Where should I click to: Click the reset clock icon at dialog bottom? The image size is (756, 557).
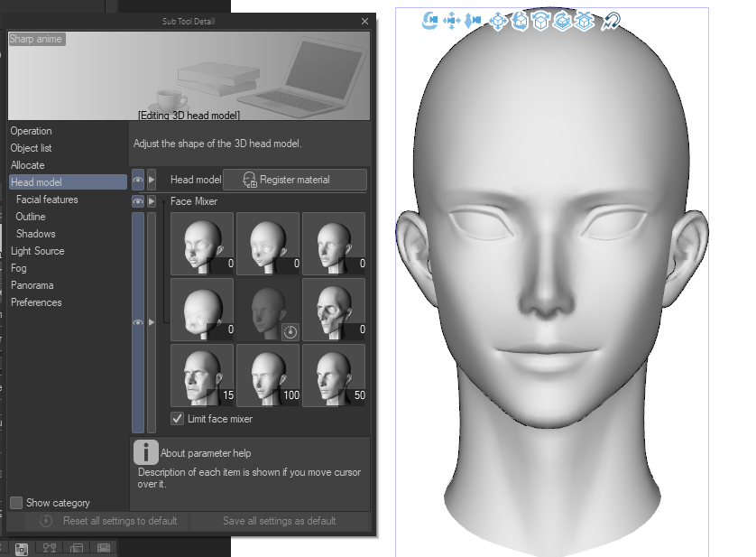(x=46, y=521)
